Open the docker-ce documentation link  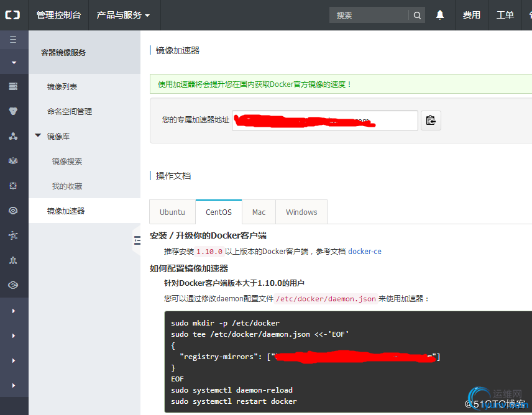tap(365, 251)
